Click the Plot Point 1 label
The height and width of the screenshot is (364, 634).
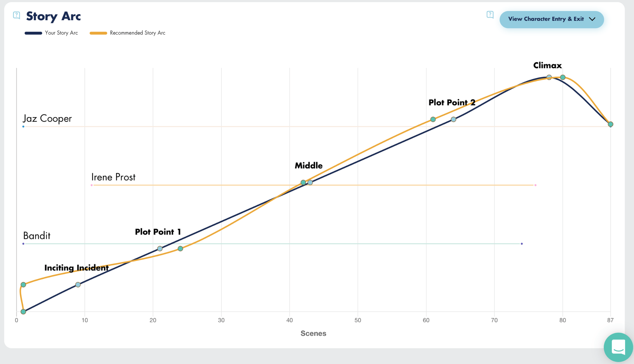(158, 232)
